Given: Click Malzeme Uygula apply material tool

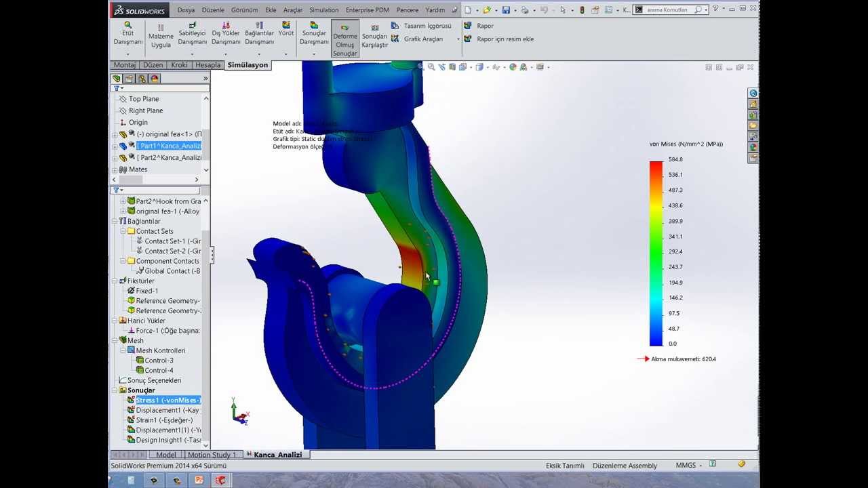Looking at the screenshot, I should point(161,37).
